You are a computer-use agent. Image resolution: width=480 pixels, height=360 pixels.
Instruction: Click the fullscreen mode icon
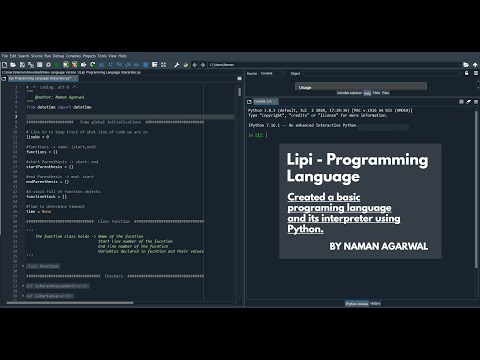(163, 65)
